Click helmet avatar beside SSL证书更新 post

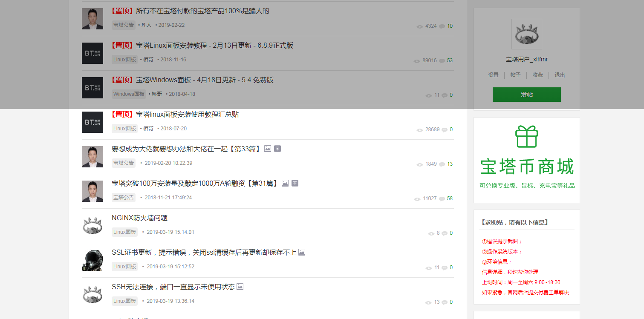coord(92,260)
